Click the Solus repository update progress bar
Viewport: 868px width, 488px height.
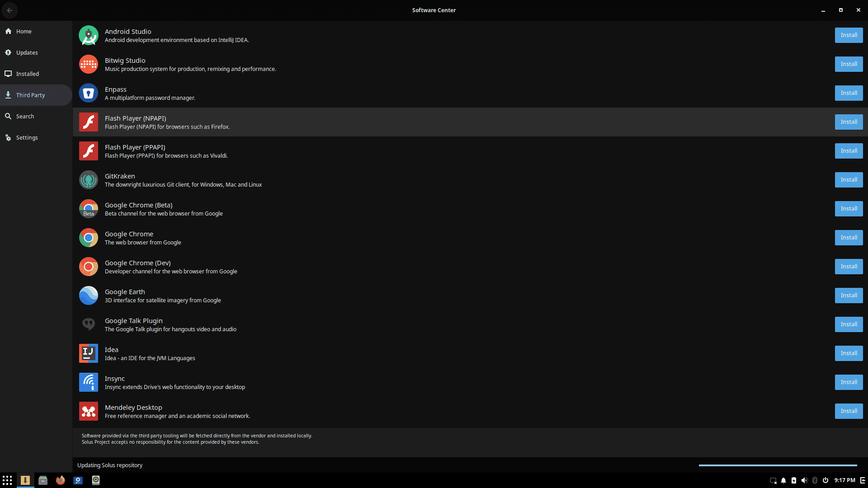pos(777,465)
